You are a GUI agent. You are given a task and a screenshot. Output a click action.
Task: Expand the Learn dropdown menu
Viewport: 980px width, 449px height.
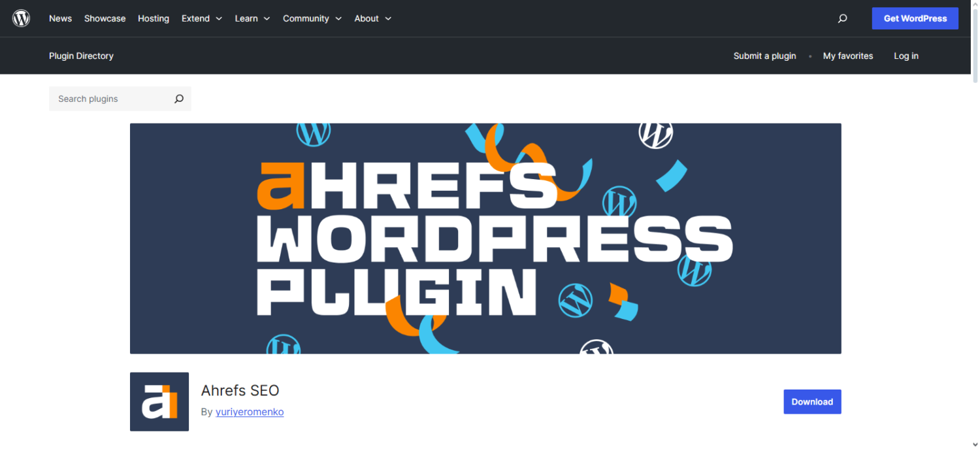click(252, 18)
